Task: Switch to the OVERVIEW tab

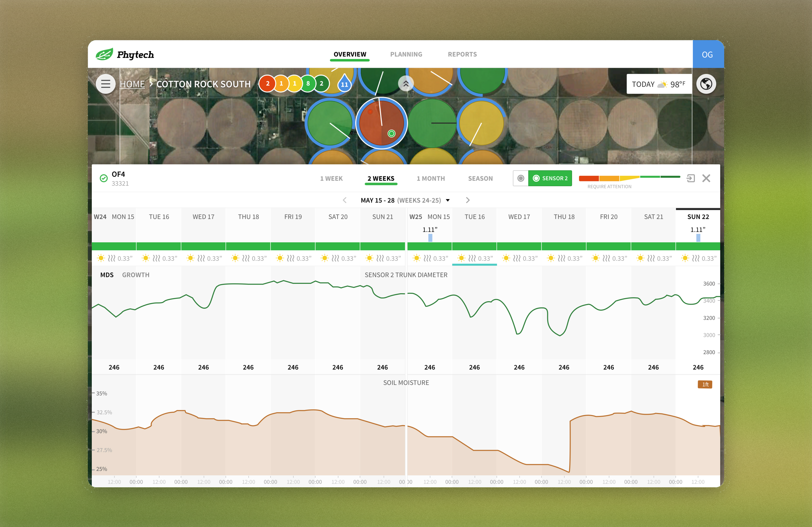Action: click(350, 54)
